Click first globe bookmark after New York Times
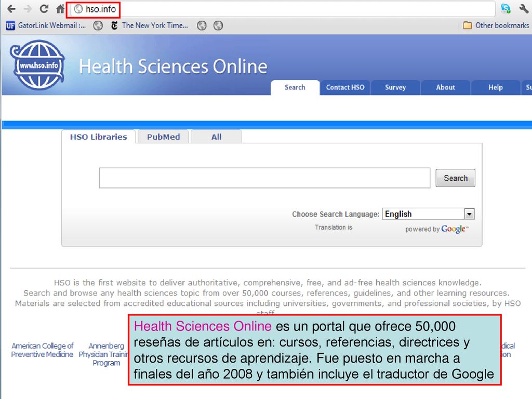The height and width of the screenshot is (399, 532). (x=202, y=25)
